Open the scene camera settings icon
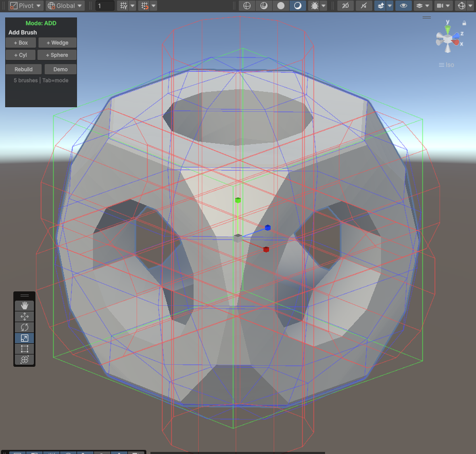Image resolution: width=476 pixels, height=454 pixels. [x=440, y=6]
